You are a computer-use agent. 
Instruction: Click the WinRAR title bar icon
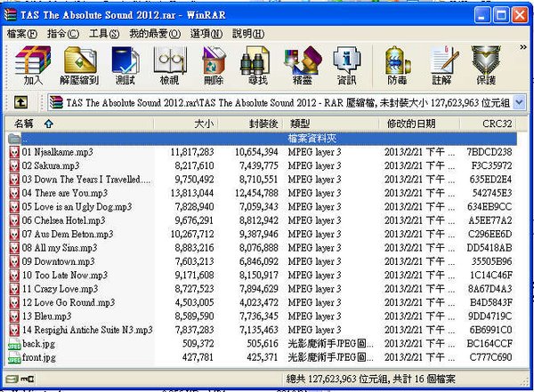tap(10, 15)
